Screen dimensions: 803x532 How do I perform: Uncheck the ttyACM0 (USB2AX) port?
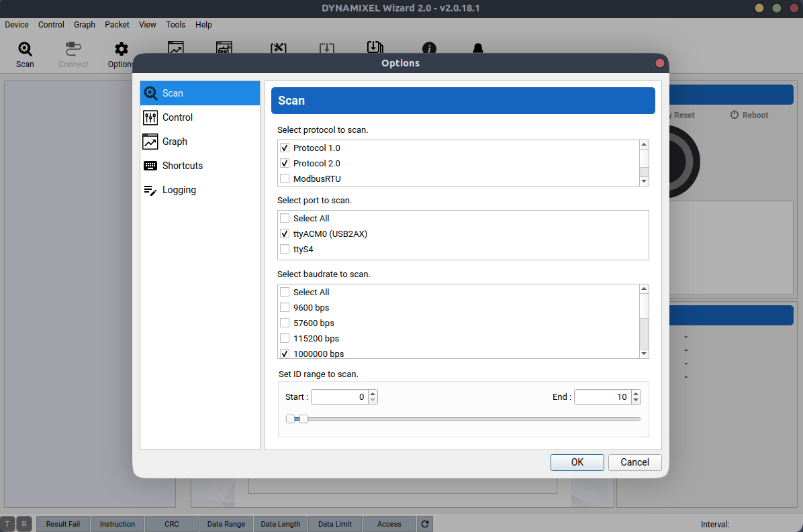pos(285,234)
